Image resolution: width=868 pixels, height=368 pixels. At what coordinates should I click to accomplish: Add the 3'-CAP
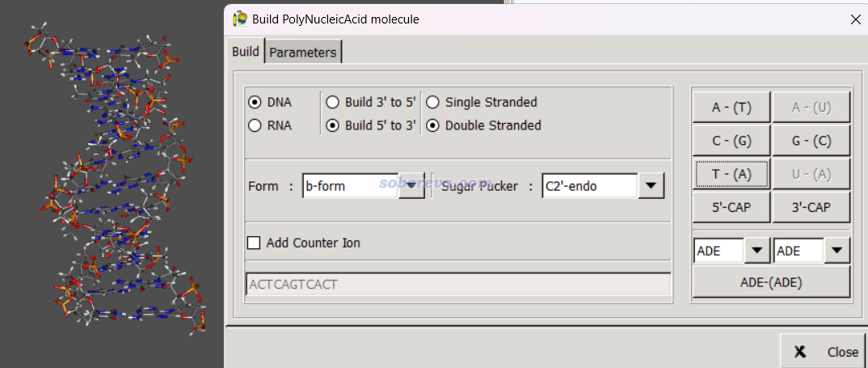point(811,207)
